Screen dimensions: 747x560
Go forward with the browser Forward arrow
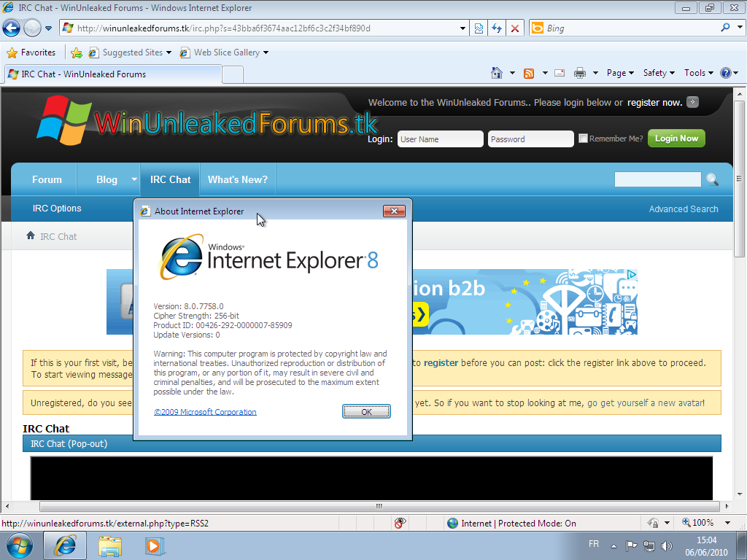[32, 28]
